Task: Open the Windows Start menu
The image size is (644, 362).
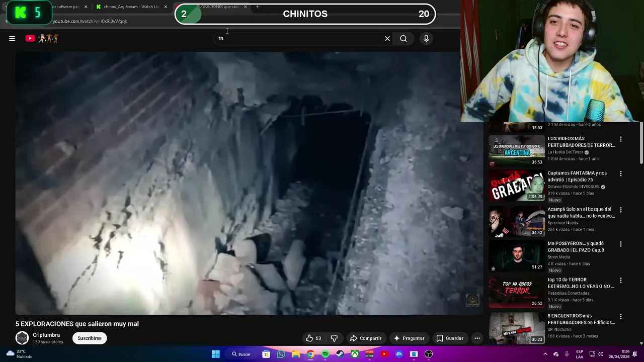Action: coord(215,354)
